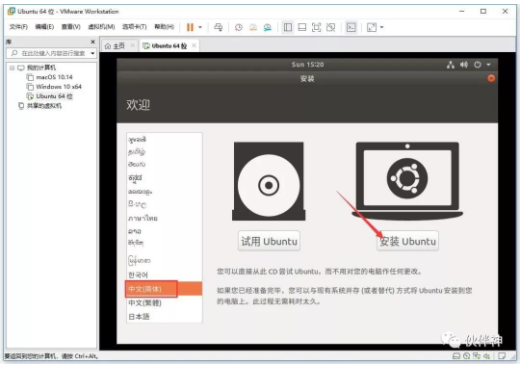The image size is (520, 365).
Task: Click the Ubuntu volume speaker icon
Action: [x=464, y=65]
